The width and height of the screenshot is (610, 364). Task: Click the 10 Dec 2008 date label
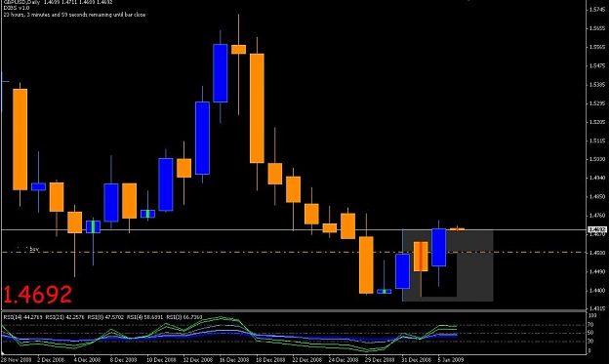point(161,360)
